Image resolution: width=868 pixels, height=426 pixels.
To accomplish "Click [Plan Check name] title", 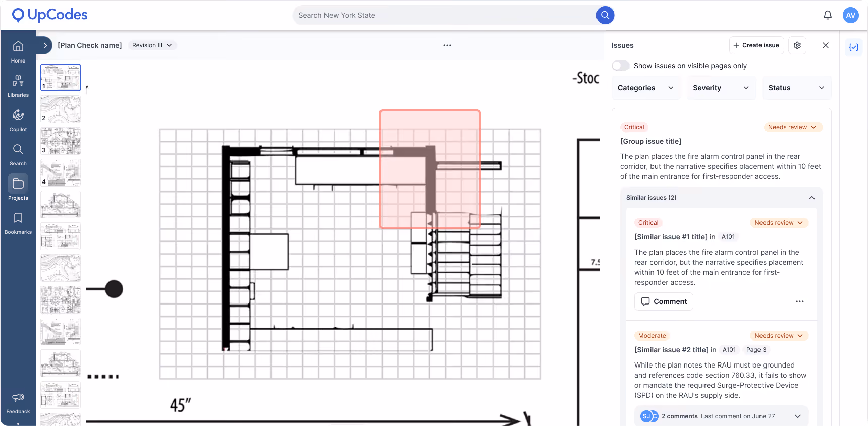I will point(90,45).
